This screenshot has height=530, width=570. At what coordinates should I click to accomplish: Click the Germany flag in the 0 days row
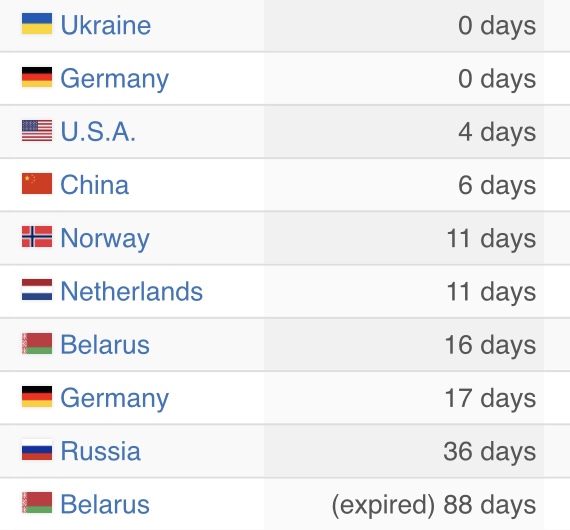pyautogui.click(x=37, y=77)
